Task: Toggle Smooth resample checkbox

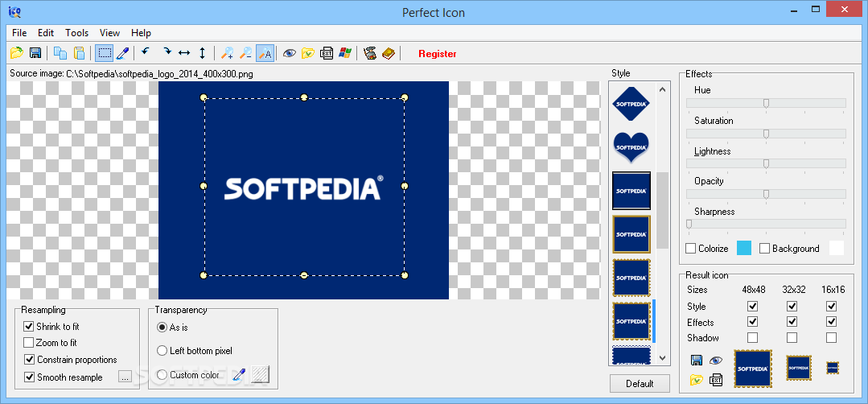Action: point(29,377)
